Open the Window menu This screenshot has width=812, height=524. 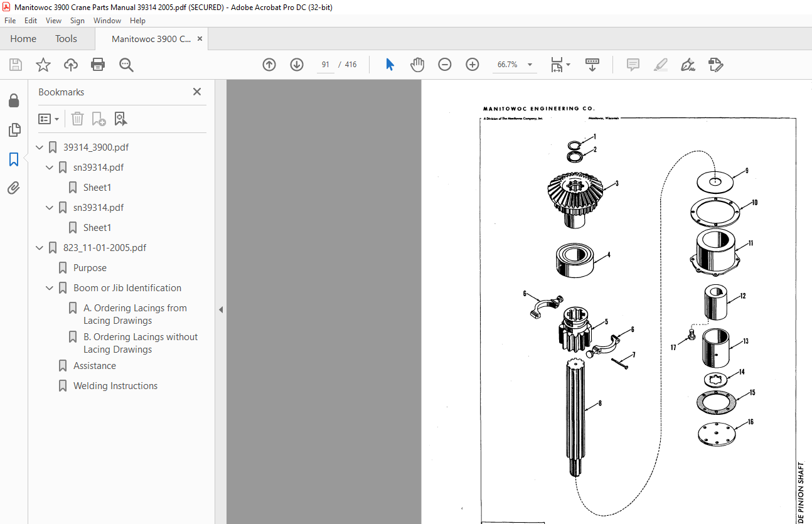[x=107, y=21]
